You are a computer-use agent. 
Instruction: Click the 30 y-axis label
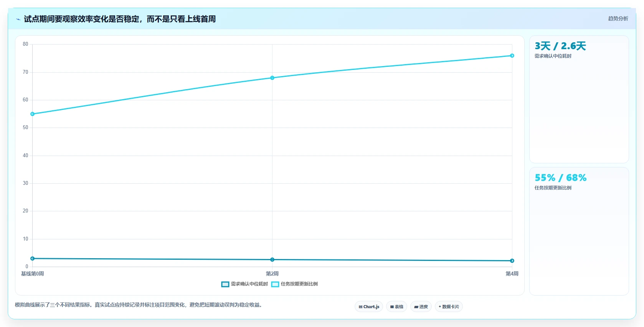pos(25,183)
